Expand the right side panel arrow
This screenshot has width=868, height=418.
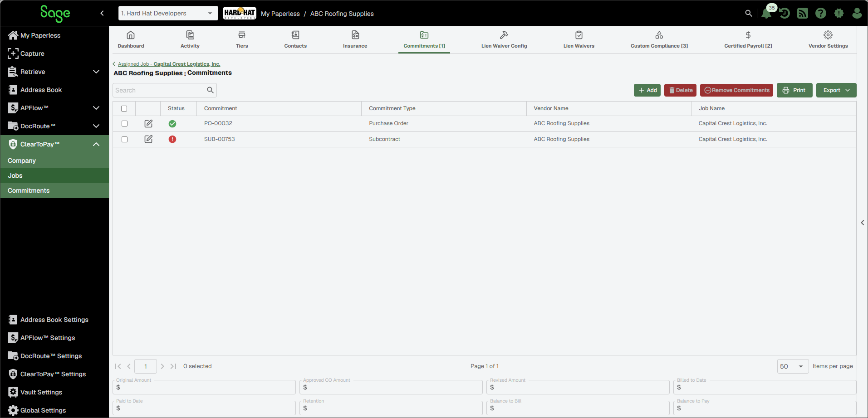[x=863, y=223]
